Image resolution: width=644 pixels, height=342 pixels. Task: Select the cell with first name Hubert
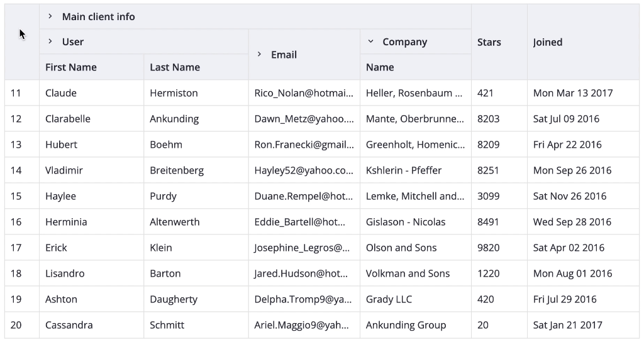92,145
